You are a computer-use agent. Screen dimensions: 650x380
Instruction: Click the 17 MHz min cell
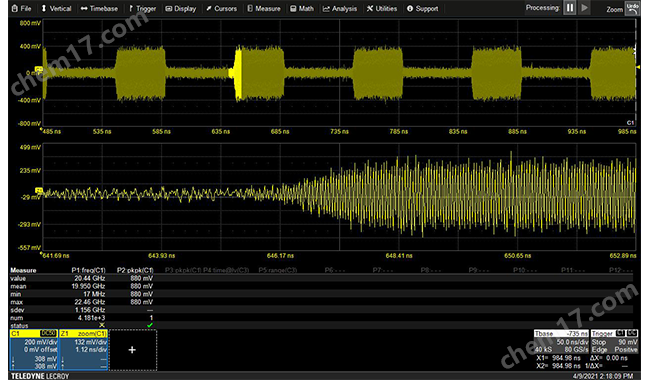click(x=94, y=294)
